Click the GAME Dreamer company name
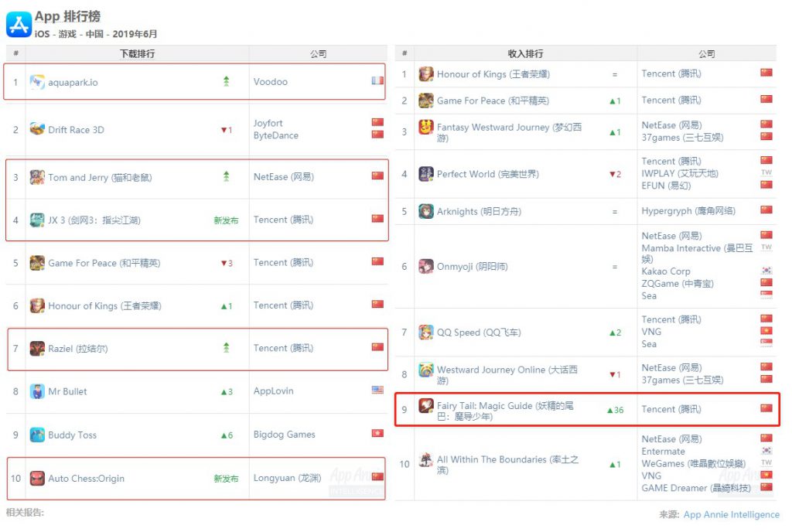The width and height of the screenshot is (792, 532). (696, 488)
